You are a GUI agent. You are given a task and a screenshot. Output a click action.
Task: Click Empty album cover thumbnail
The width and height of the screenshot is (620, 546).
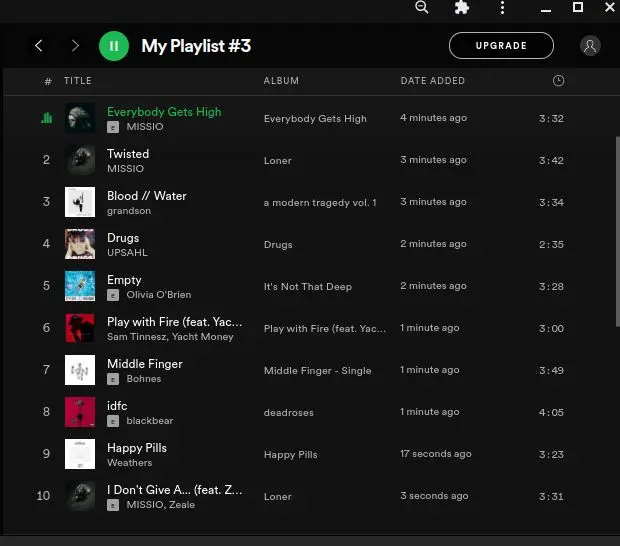(x=80, y=286)
